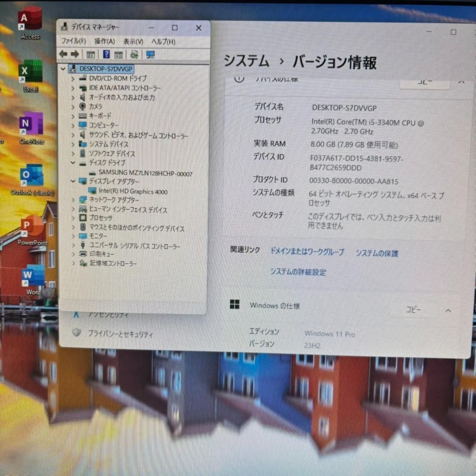This screenshot has width=476, height=476.
Task: Expand the カメラ device category
Action: (73, 107)
